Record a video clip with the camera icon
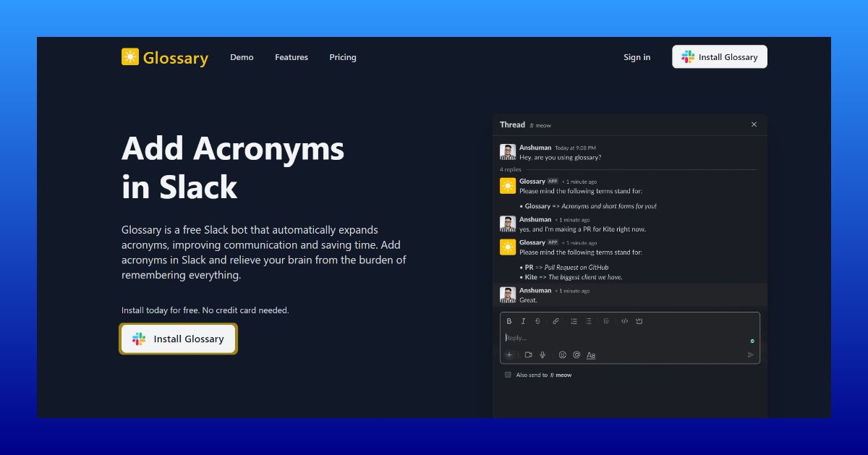The width and height of the screenshot is (868, 455). coord(528,354)
